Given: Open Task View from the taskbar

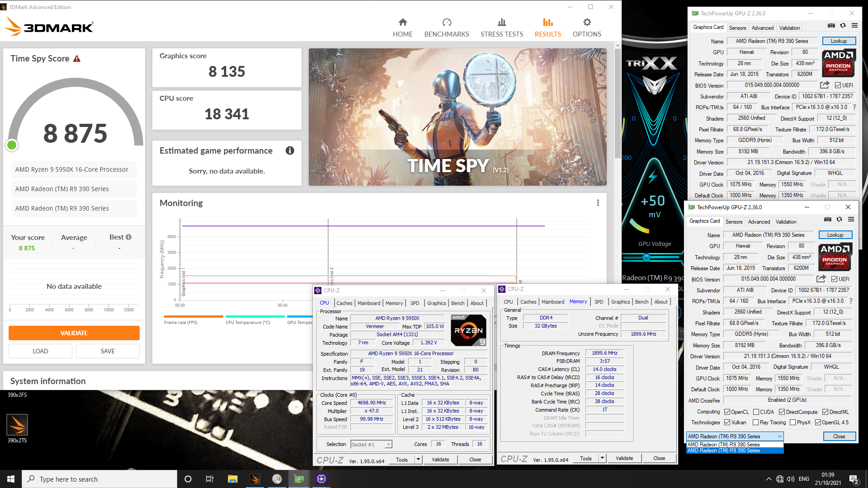Looking at the screenshot, I should point(210,479).
